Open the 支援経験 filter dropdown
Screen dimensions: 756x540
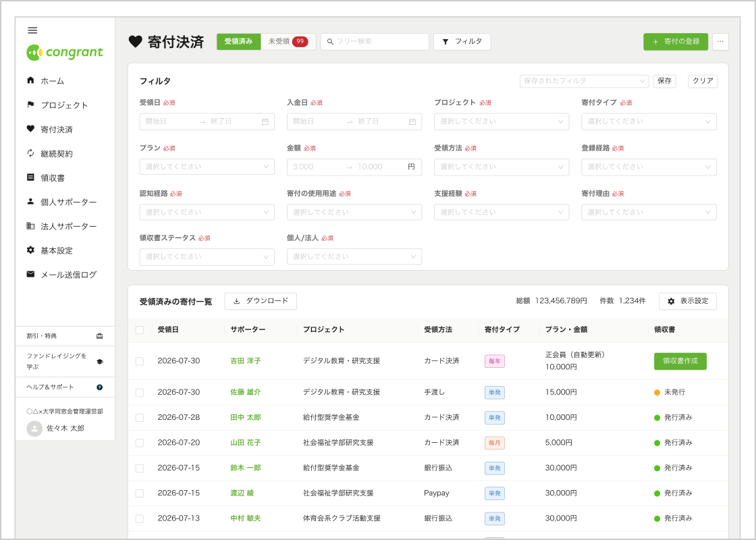click(x=502, y=212)
